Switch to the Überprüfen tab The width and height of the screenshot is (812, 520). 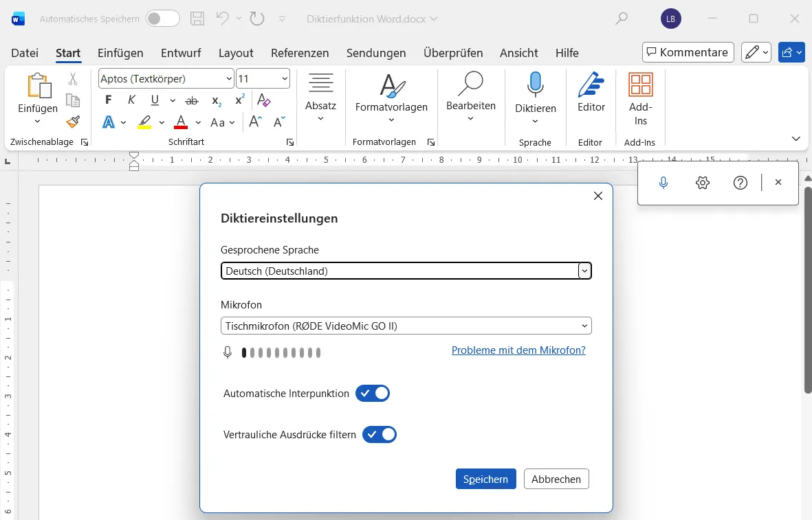click(453, 53)
